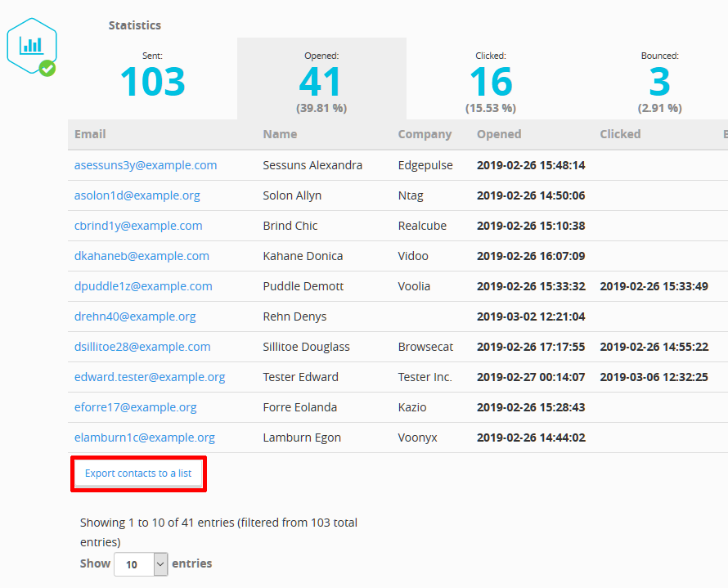
Task: Open the Show entries dropdown
Action: point(140,563)
